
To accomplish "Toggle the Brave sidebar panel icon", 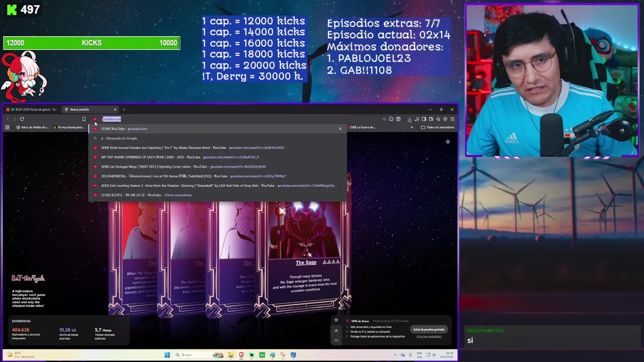I will pyautogui.click(x=424, y=119).
